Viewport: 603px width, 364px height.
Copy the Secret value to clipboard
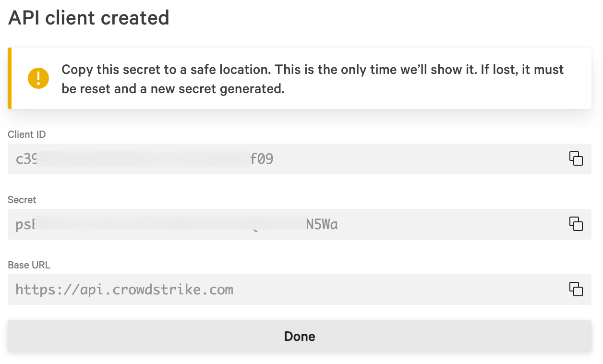pyautogui.click(x=576, y=224)
